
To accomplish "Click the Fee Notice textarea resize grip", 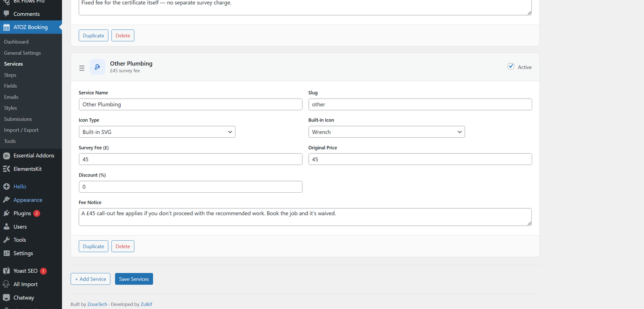I will (x=529, y=223).
